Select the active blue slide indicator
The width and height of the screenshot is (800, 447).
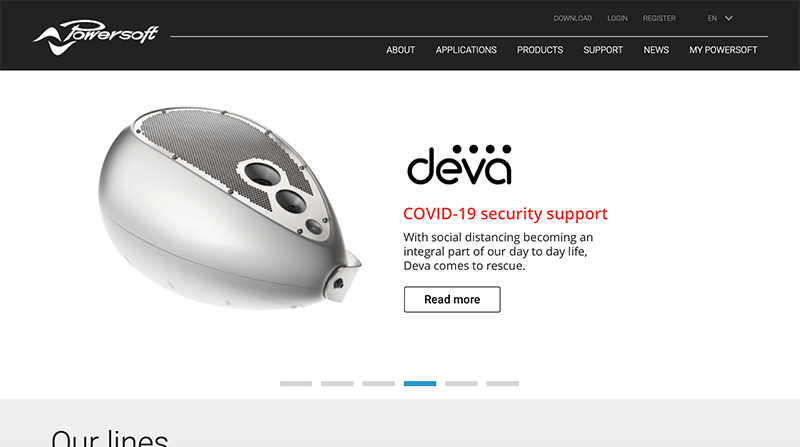tap(420, 383)
